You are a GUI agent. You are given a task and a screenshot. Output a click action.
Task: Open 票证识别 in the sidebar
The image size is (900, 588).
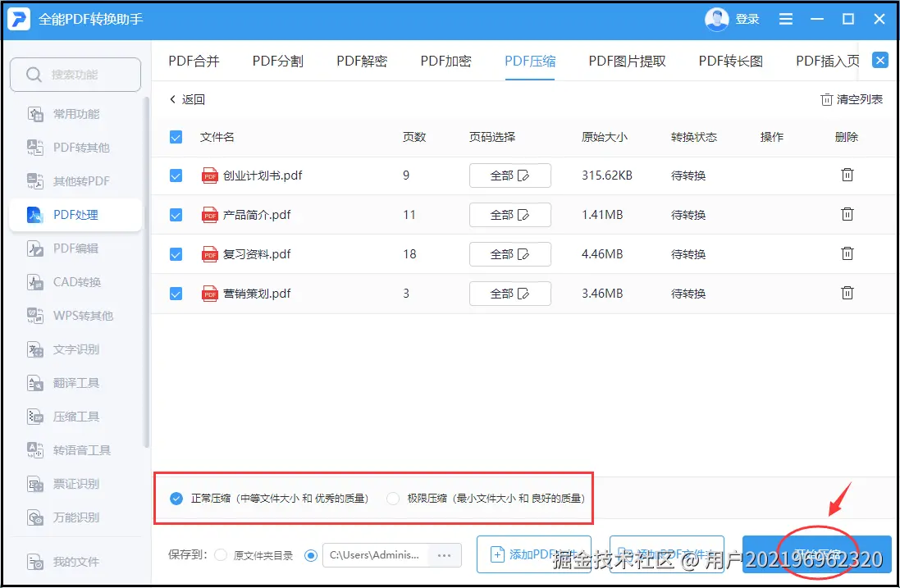(75, 484)
